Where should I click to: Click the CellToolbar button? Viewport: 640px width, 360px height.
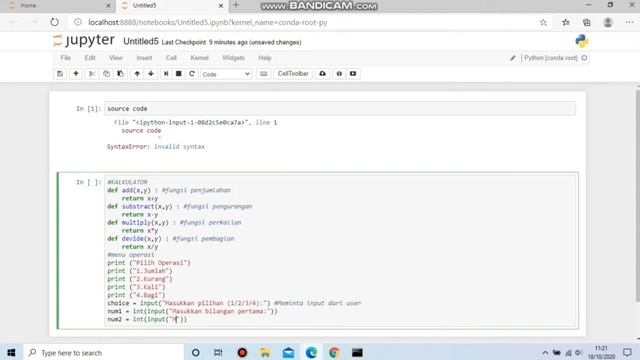tap(293, 74)
